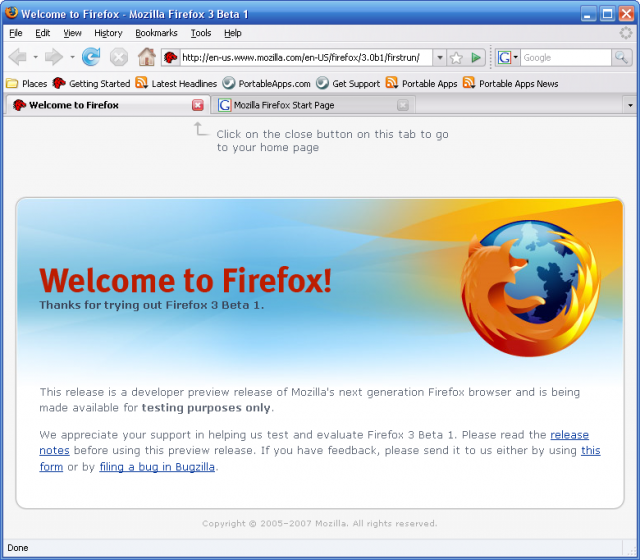Click the 'testing purposes only' bold text
Viewport: 640px width, 560px height.
[206, 408]
